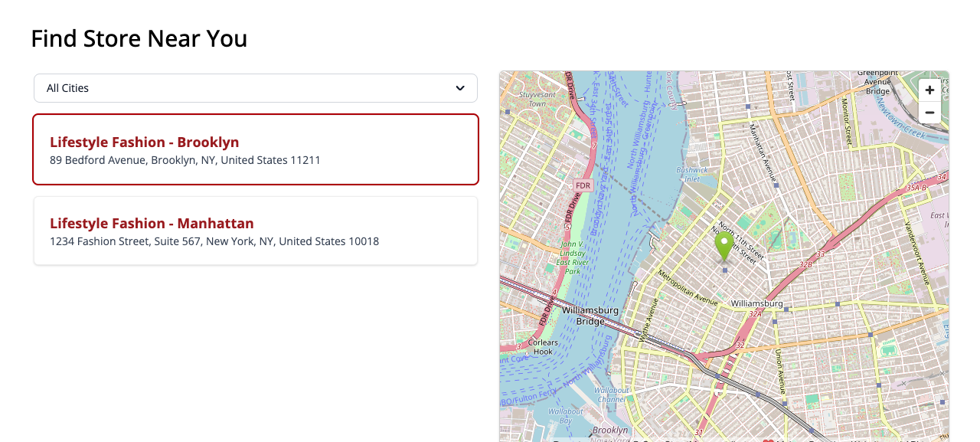Click the 1234 Fashion Street address text
This screenshot has height=442, width=980.
click(x=214, y=241)
